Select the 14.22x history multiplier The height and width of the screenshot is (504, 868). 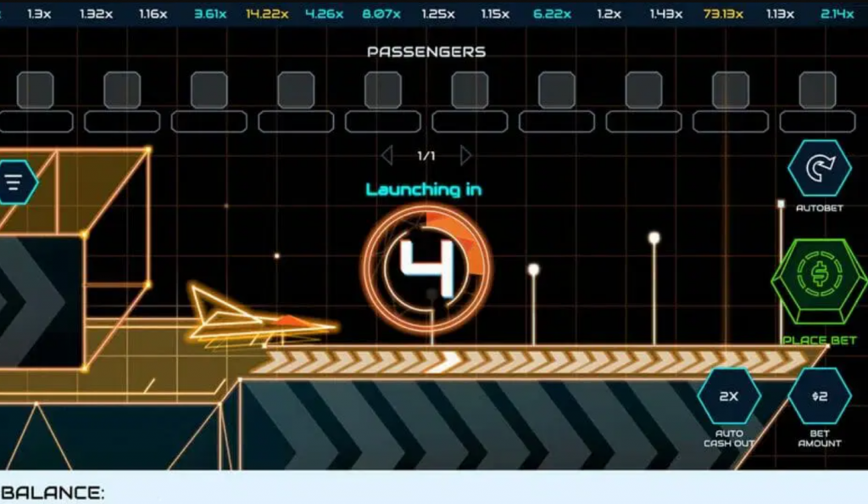[267, 14]
